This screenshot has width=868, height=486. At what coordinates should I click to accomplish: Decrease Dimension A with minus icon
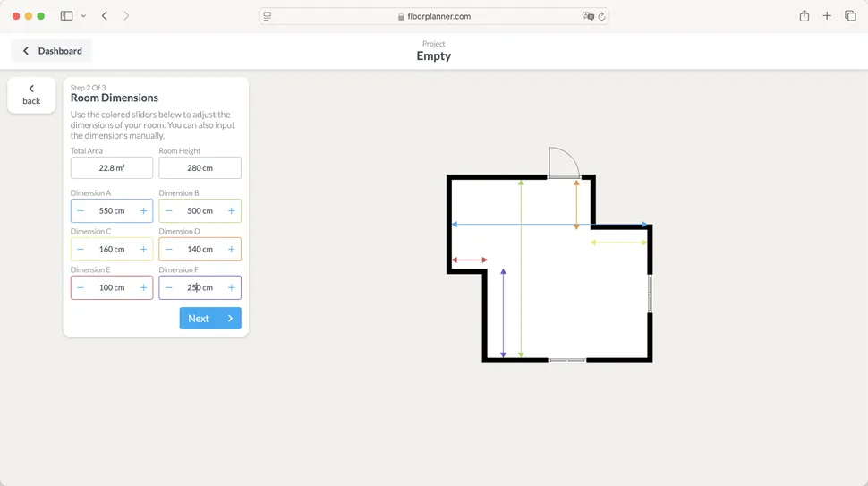click(x=81, y=211)
